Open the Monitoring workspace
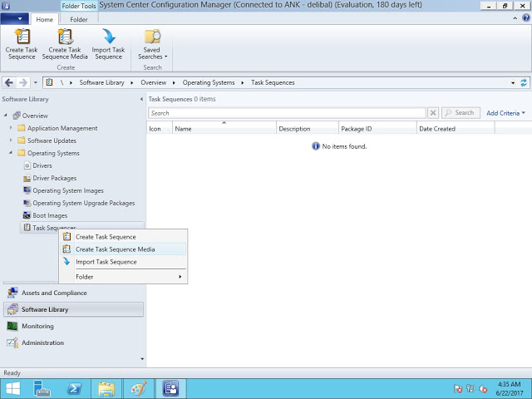 pyautogui.click(x=37, y=326)
